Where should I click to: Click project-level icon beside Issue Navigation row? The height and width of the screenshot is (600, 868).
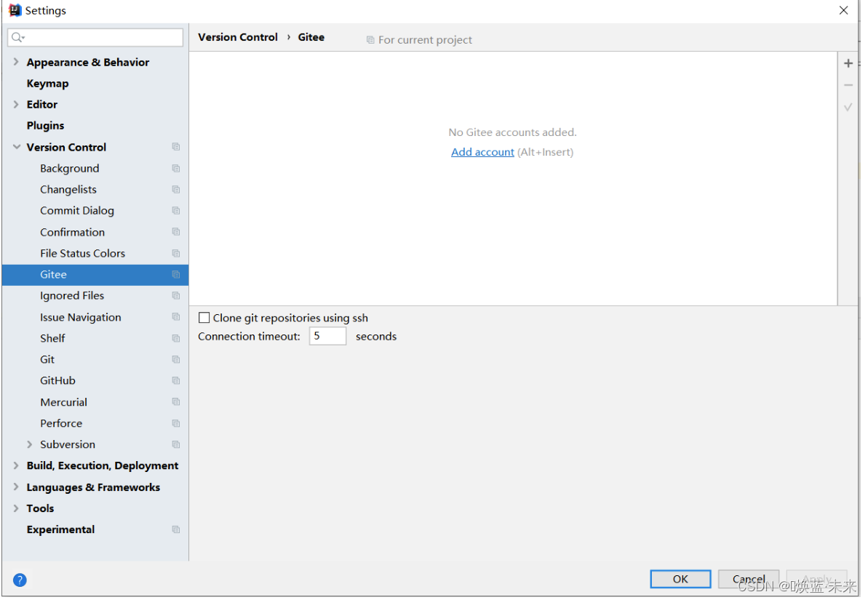coord(176,316)
